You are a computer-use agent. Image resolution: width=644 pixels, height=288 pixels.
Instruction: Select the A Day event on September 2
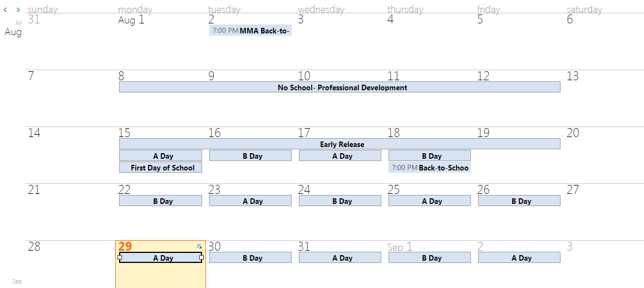(519, 258)
